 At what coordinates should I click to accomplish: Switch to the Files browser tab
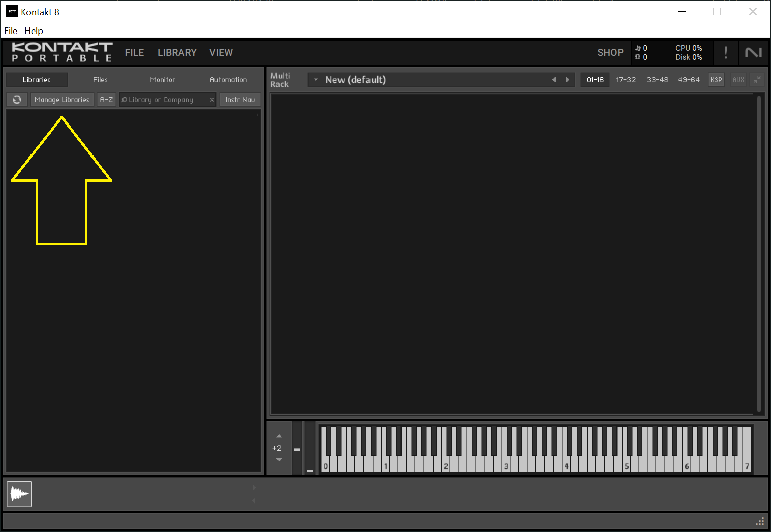[x=100, y=80]
